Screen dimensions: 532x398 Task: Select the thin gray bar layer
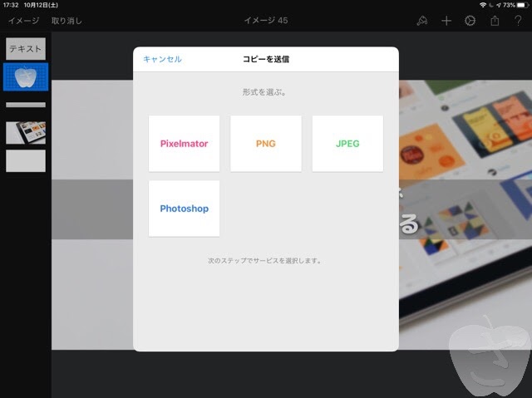pos(26,105)
